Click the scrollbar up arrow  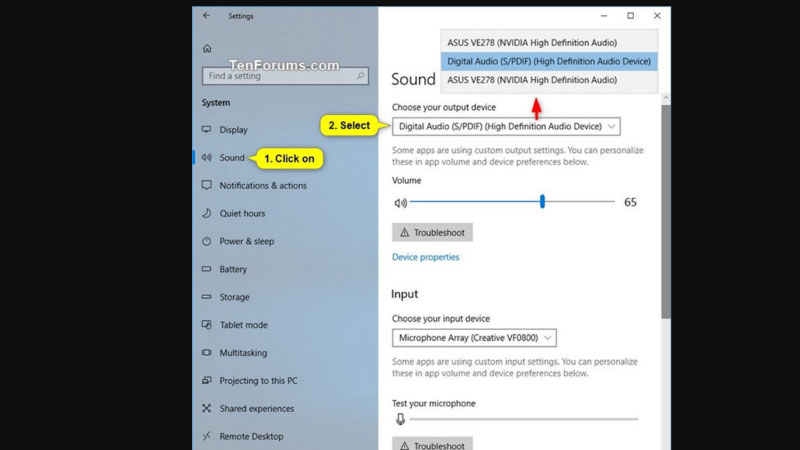click(666, 97)
